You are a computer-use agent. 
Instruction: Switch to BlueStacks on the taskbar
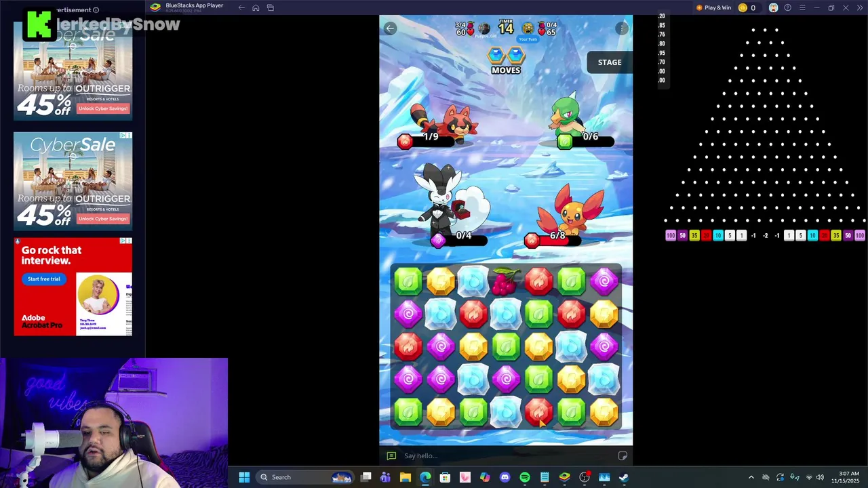tap(564, 477)
